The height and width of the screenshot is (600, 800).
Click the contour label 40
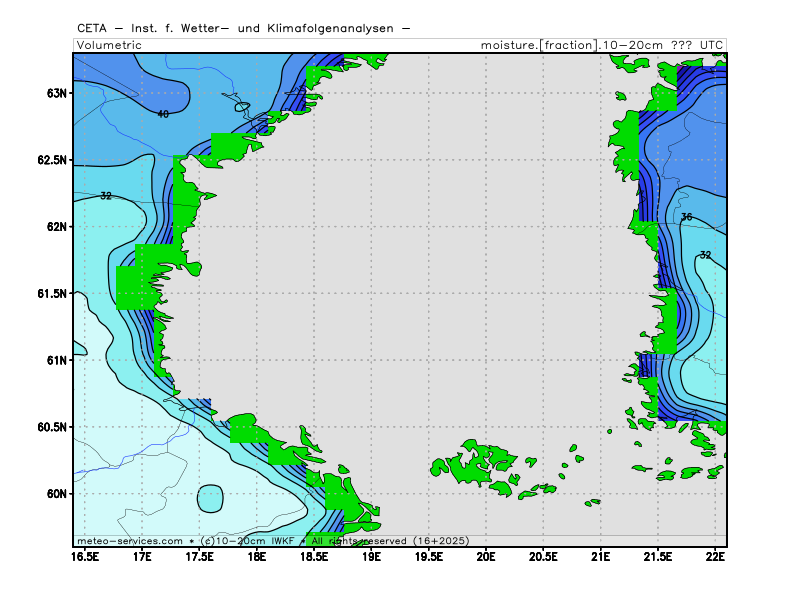tap(163, 114)
